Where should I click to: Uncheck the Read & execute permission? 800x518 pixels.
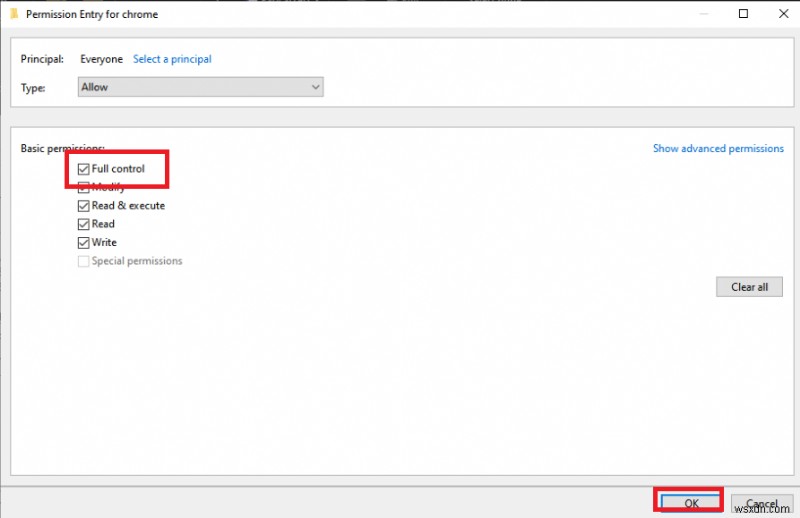[x=83, y=206]
